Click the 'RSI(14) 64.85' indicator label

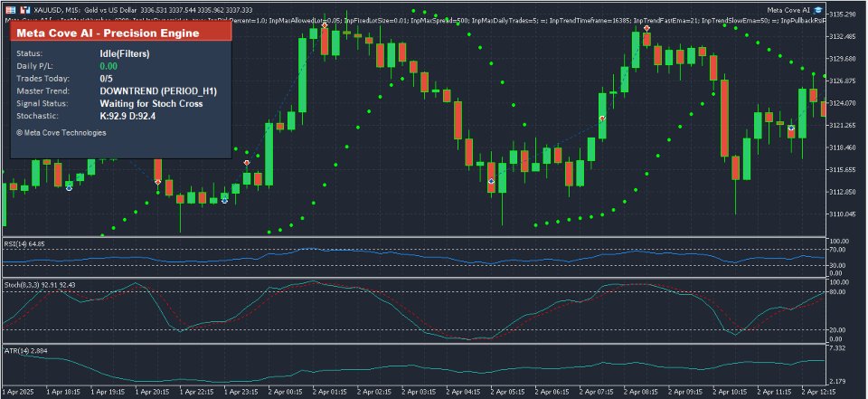(24, 244)
